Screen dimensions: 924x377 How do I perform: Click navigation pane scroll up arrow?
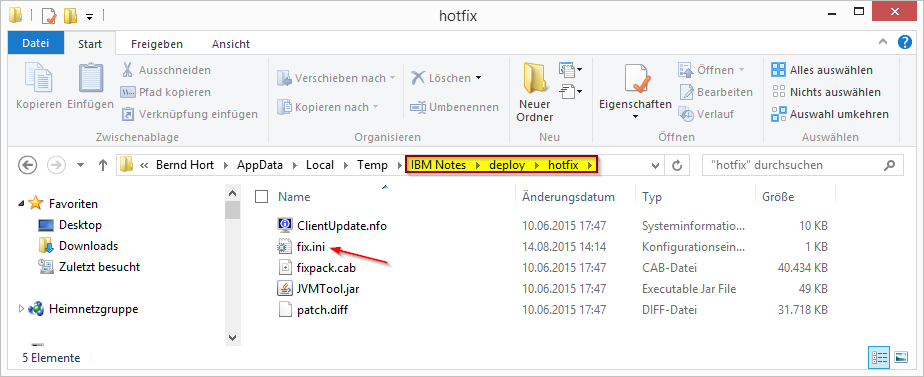tap(232, 193)
